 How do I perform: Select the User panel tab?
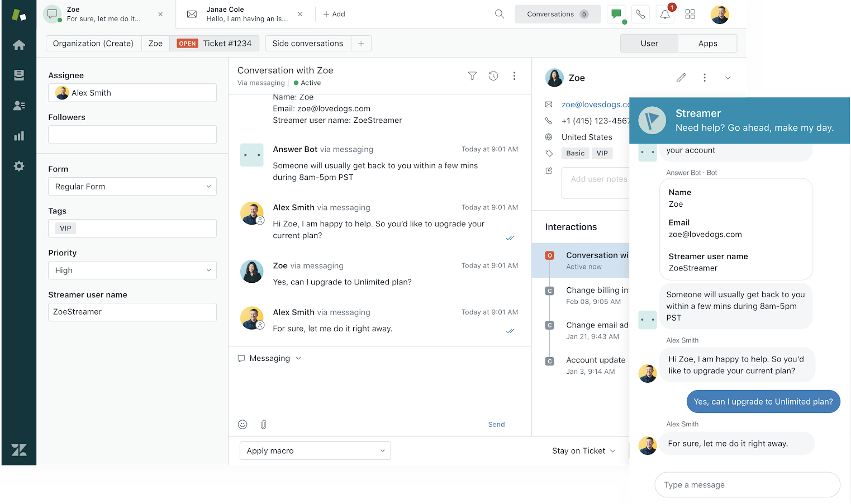click(649, 44)
